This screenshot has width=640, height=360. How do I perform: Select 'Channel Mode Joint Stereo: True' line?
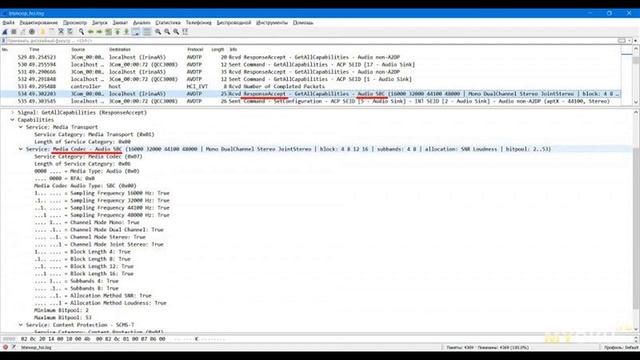[x=99, y=244]
